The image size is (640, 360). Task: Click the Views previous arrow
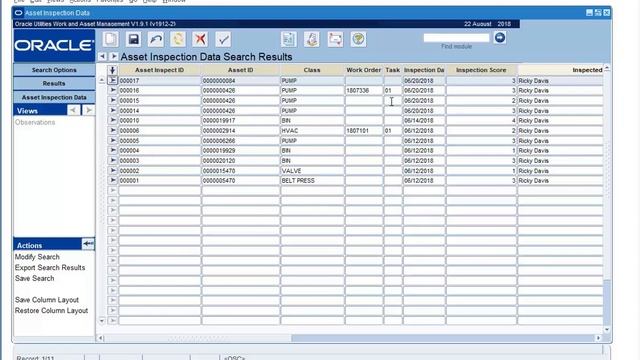click(x=73, y=110)
